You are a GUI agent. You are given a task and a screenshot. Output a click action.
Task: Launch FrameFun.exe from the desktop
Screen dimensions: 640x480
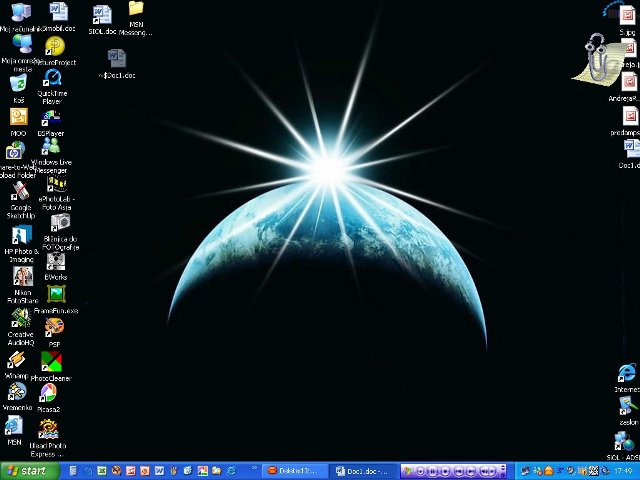[56, 294]
